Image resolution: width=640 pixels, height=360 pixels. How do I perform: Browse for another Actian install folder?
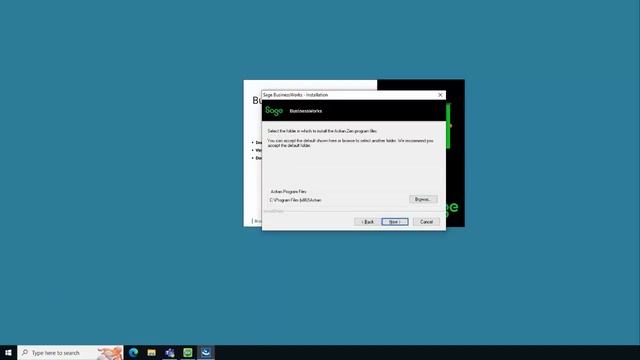click(423, 199)
